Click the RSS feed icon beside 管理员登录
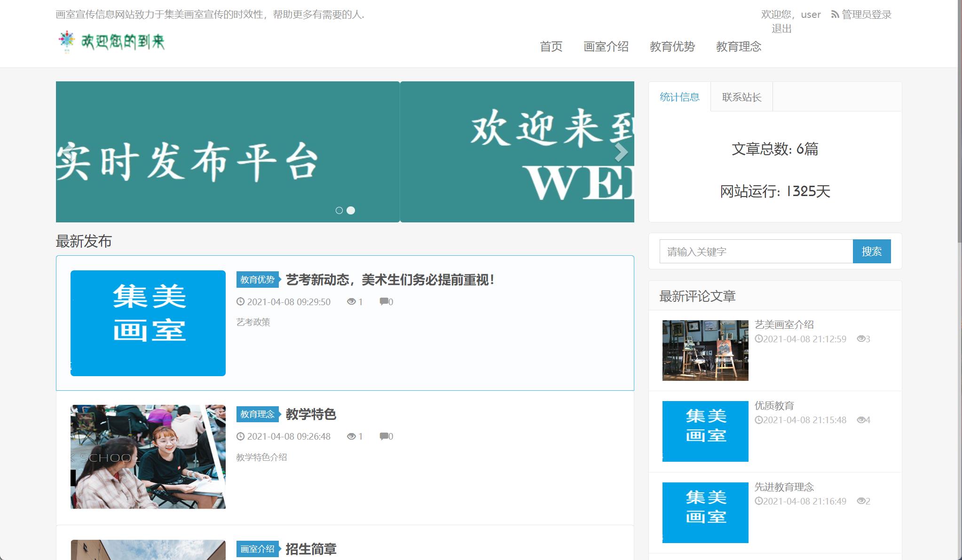 click(x=834, y=14)
